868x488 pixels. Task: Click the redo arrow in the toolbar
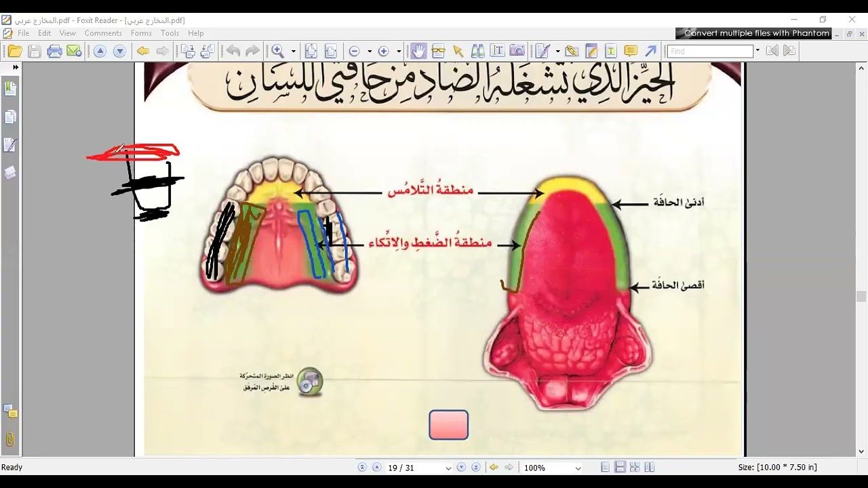(252, 51)
